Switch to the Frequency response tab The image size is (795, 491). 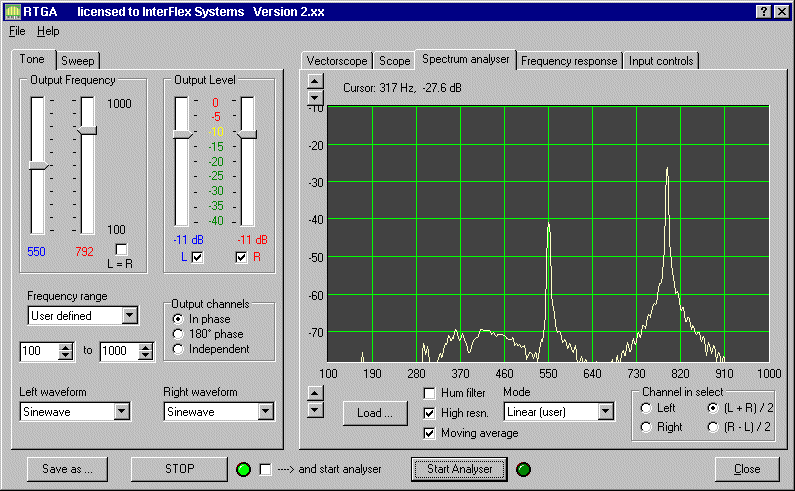point(569,61)
